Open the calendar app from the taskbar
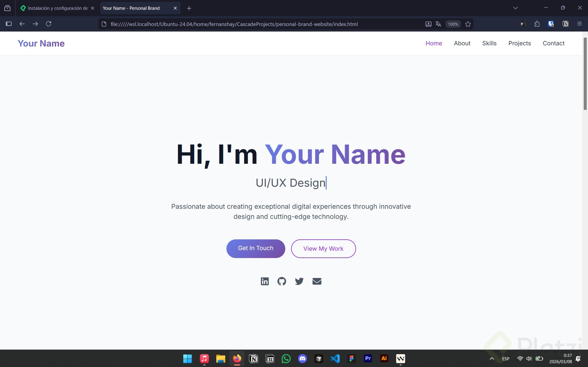588x367 pixels. tap(270, 358)
